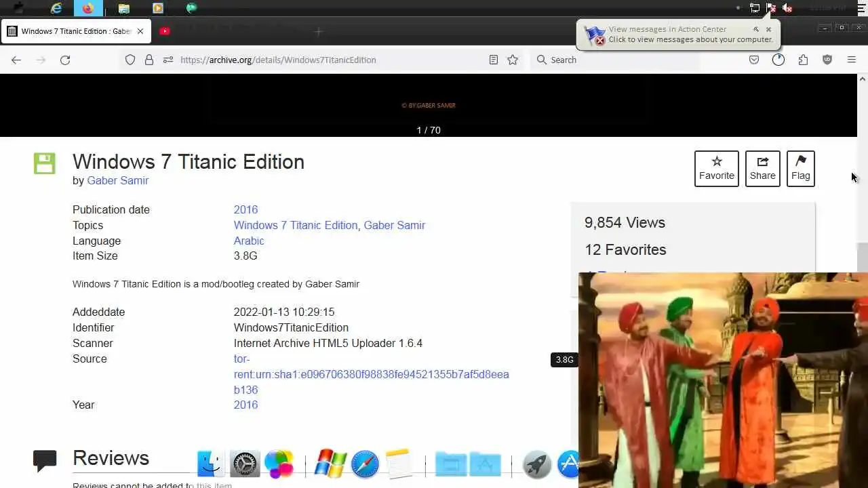The width and height of the screenshot is (868, 488).
Task: Click the floppy disk software item icon
Action: [45, 163]
